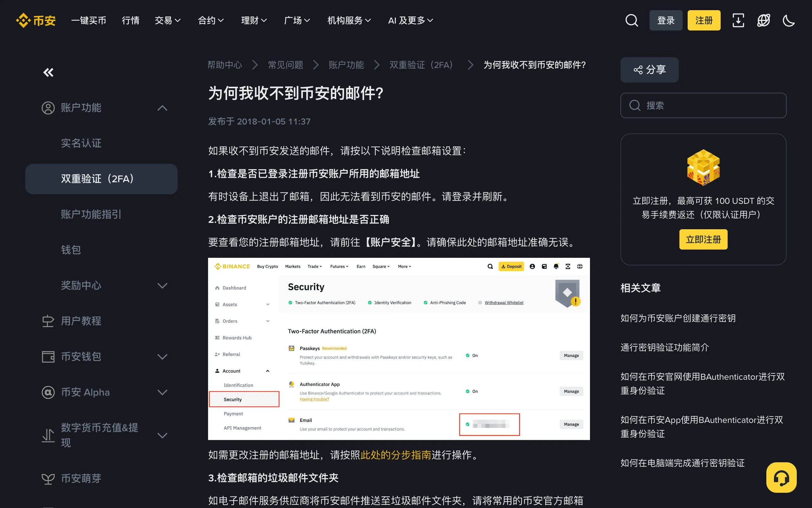Collapse the sidebar with double-chevron icon
The image size is (812, 508).
48,72
